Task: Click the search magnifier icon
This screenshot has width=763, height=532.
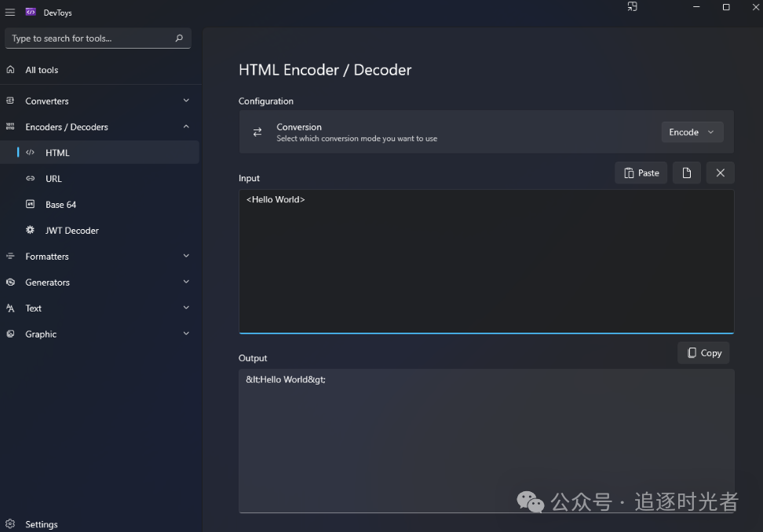Action: [179, 38]
